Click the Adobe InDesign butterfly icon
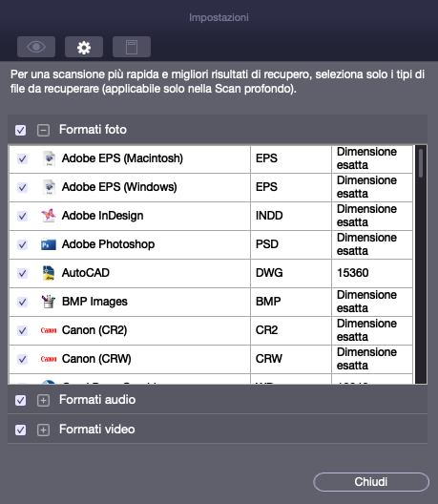 (49, 216)
